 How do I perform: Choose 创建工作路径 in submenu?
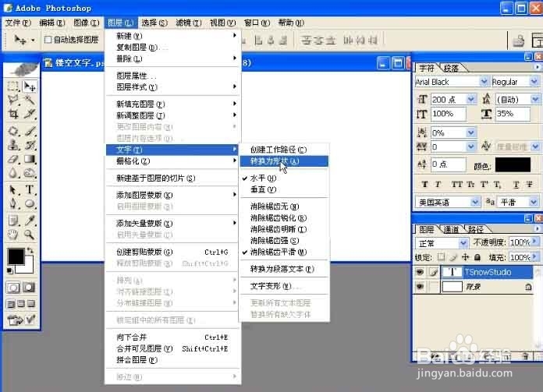[x=284, y=150]
